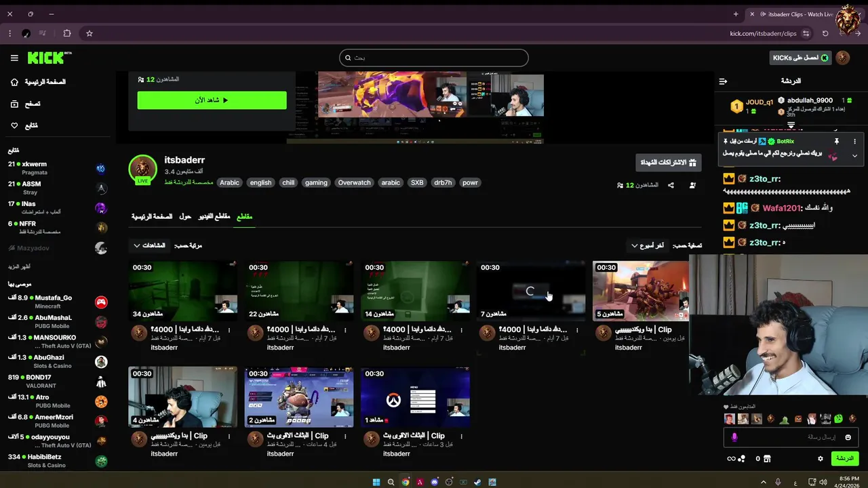Open options menu for 14-views clip
Viewport: 868px width, 488px height.
tap(461, 331)
